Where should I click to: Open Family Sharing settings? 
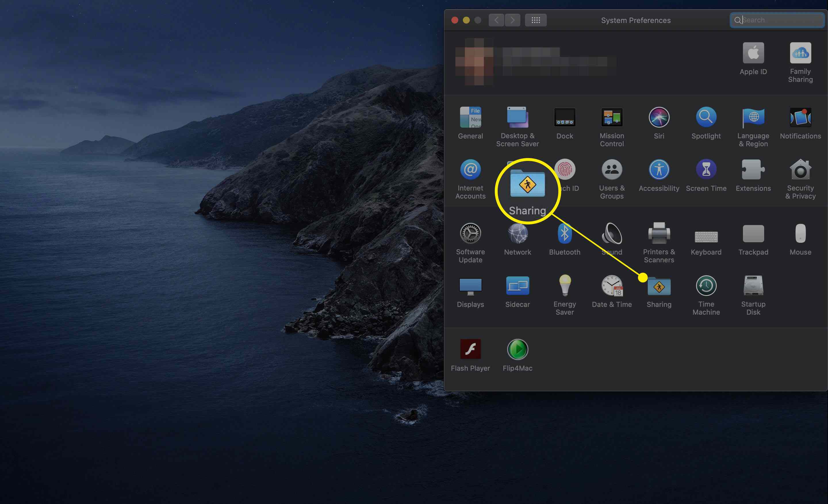[x=800, y=53]
